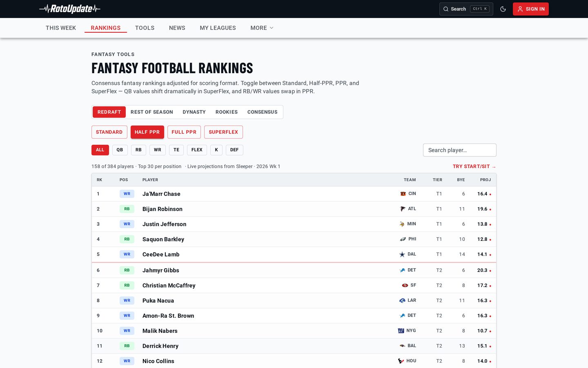Image resolution: width=588 pixels, height=368 pixels.
Task: Open THIS WEEK navigation tab
Action: coord(61,28)
